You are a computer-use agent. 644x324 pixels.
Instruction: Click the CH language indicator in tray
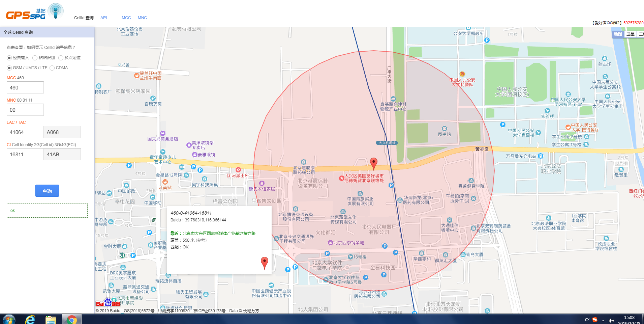(x=587, y=320)
